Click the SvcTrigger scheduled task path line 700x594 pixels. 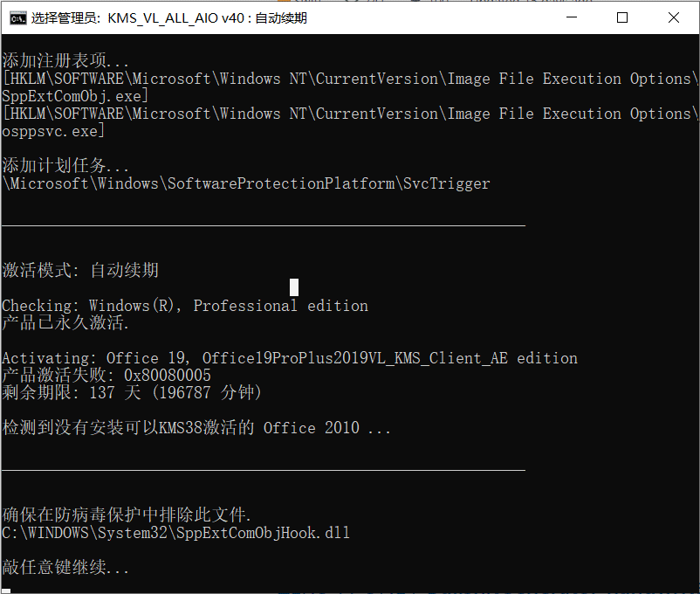point(246,183)
